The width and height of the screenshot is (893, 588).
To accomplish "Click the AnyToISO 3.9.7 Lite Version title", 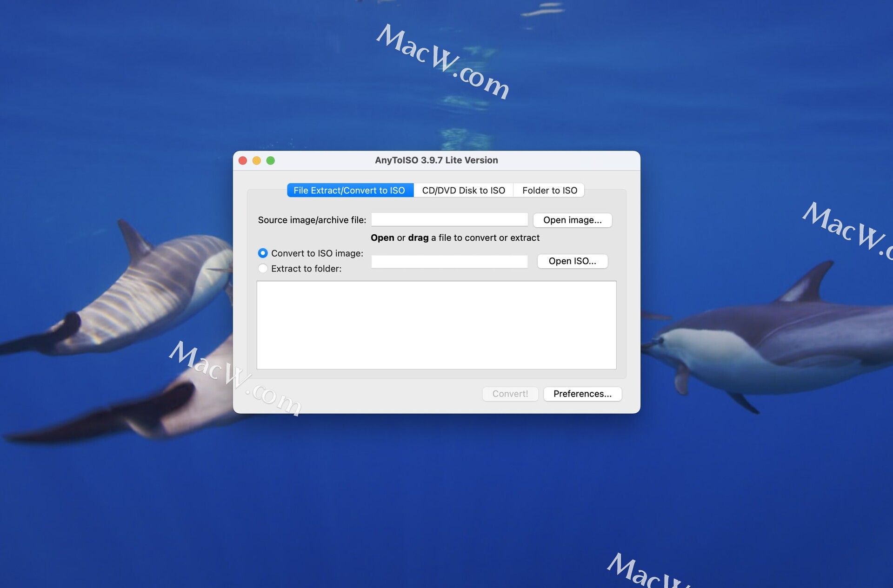I will [x=436, y=160].
